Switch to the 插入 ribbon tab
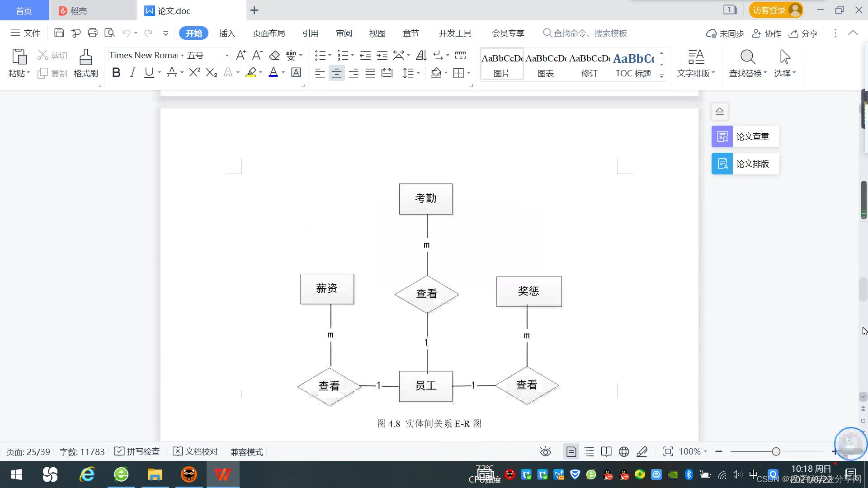 [x=227, y=33]
